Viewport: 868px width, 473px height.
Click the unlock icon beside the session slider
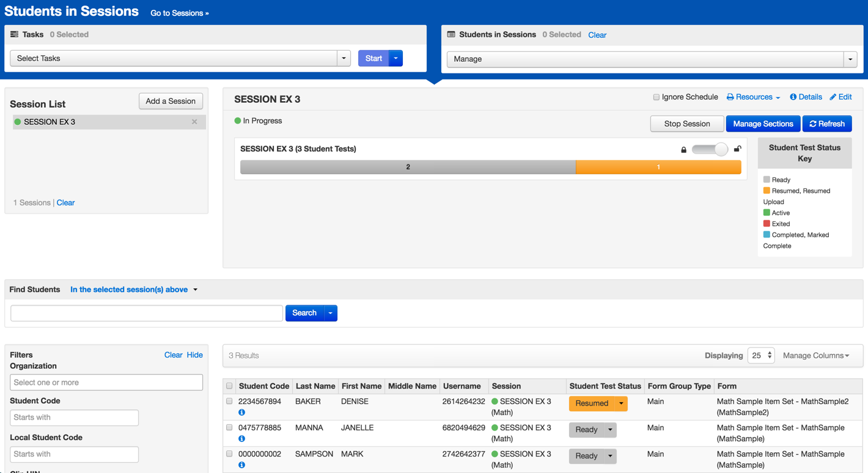737,149
